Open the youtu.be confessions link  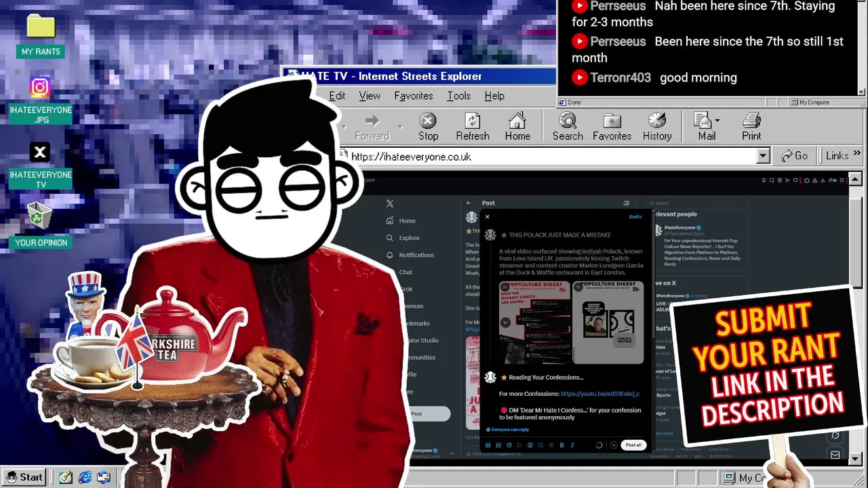coord(600,394)
